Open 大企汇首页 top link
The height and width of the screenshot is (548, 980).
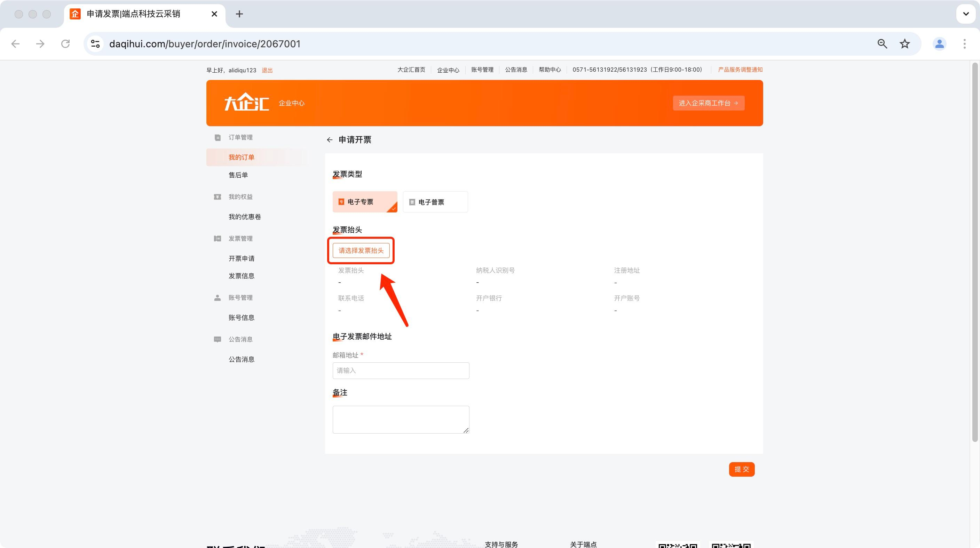point(411,70)
